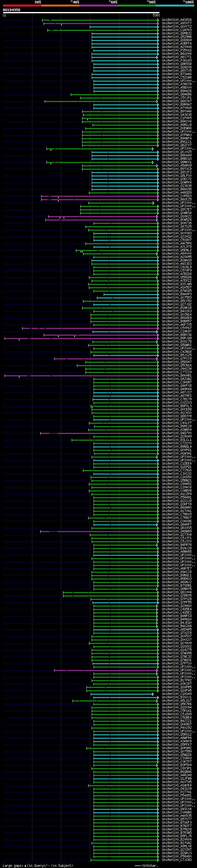Open hit UniRef100_P35016
Viewport: 197px width, 868px height.
(x=176, y=50)
